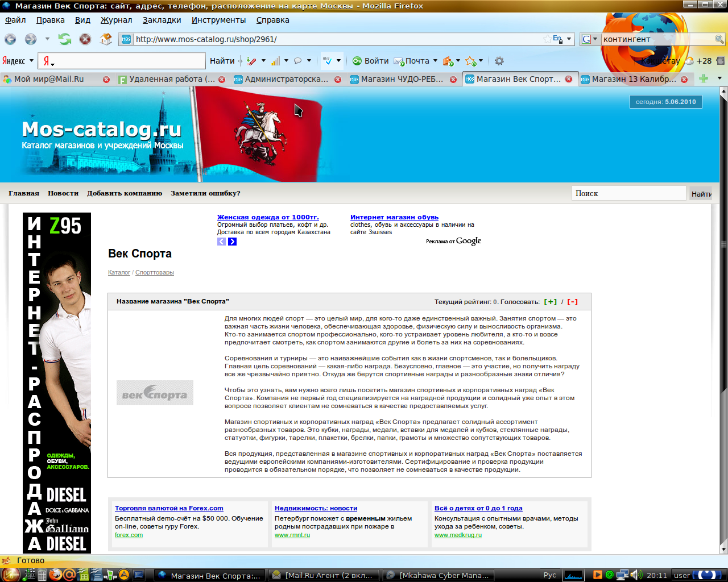Click the 'Век Спорта' shop logo image

155,393
